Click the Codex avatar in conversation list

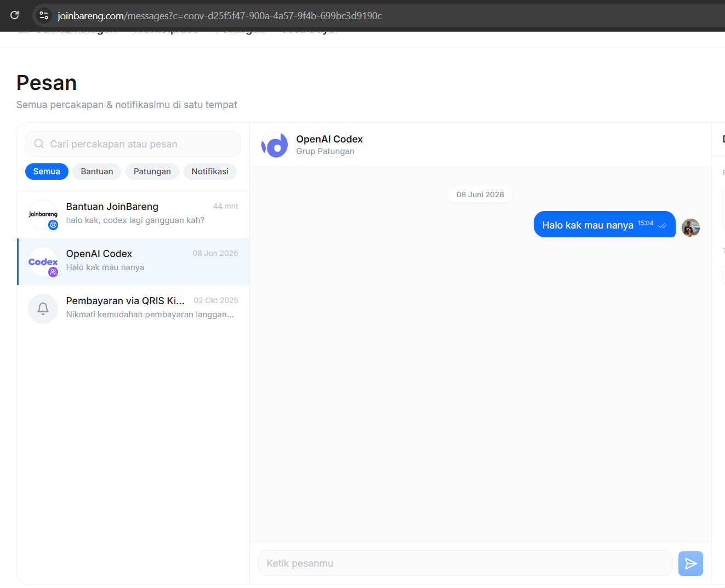43,262
